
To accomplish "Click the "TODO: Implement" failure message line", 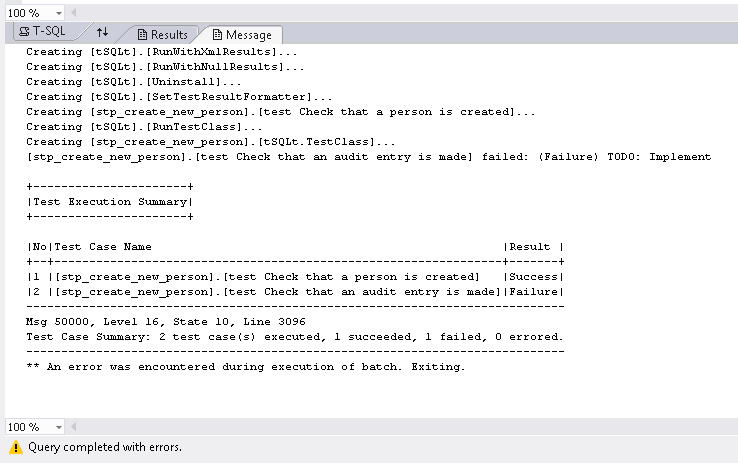I will (x=368, y=156).
